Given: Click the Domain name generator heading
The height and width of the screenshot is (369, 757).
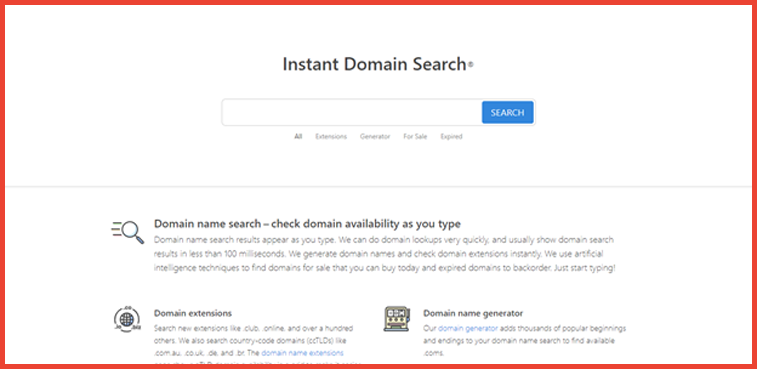Looking at the screenshot, I should point(473,313).
